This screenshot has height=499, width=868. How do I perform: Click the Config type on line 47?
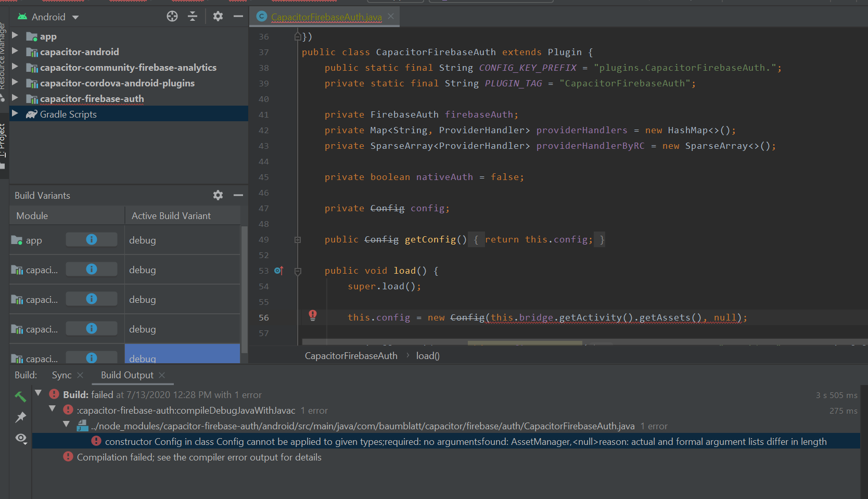click(387, 208)
